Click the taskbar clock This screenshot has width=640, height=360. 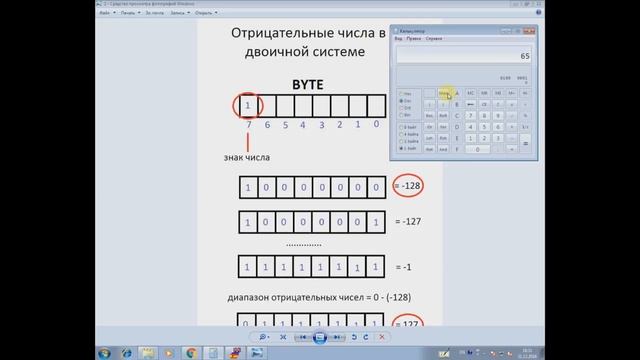point(527,353)
